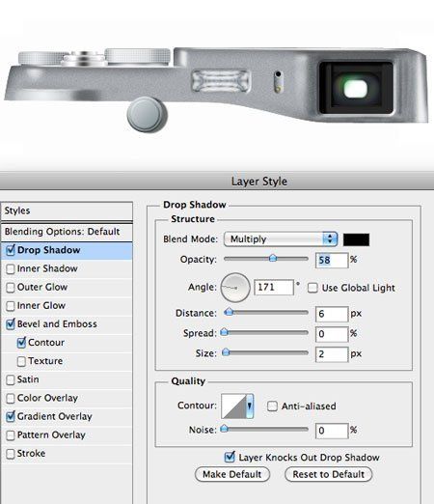The image size is (434, 504).
Task: Click the Contour curve thumbnail
Action: click(x=234, y=406)
